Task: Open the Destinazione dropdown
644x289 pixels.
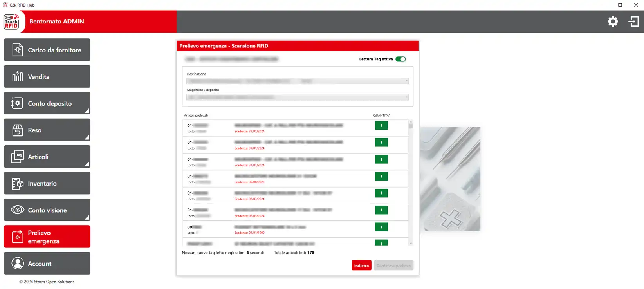Action: click(298, 81)
